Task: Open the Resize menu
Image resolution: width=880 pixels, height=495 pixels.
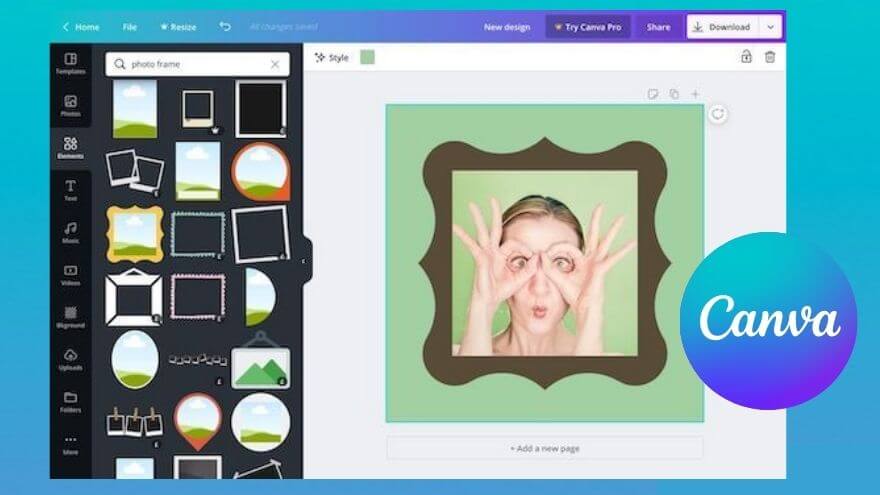Action: click(178, 27)
